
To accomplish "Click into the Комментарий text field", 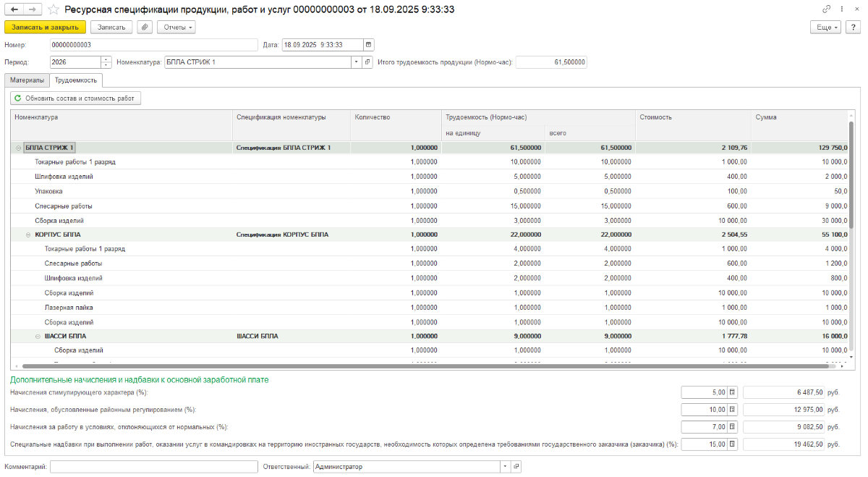I will (153, 467).
